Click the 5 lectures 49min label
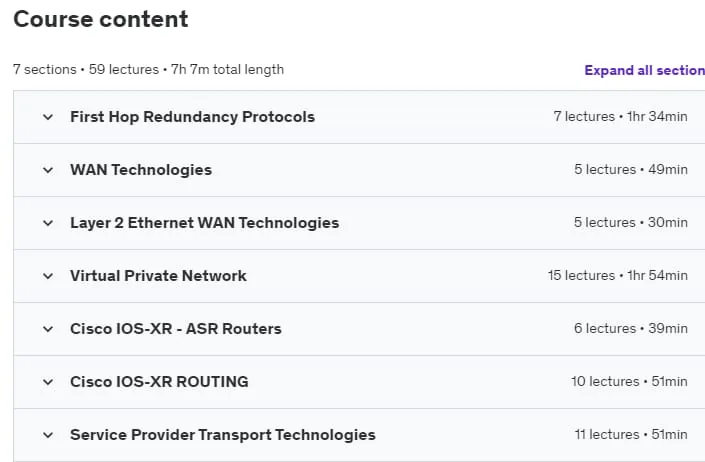Viewport: 705px width, 462px height. (x=631, y=169)
